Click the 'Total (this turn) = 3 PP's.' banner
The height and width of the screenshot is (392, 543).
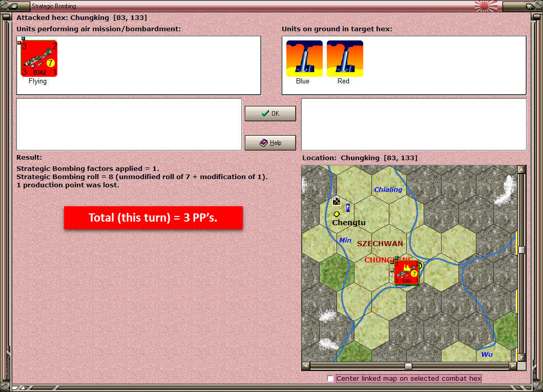click(x=153, y=217)
